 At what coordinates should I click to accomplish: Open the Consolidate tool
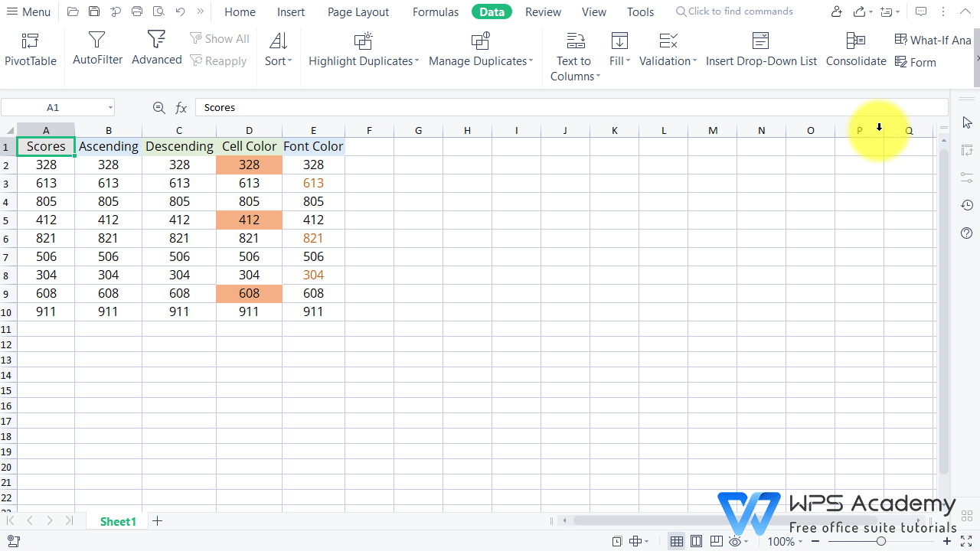coord(855,50)
